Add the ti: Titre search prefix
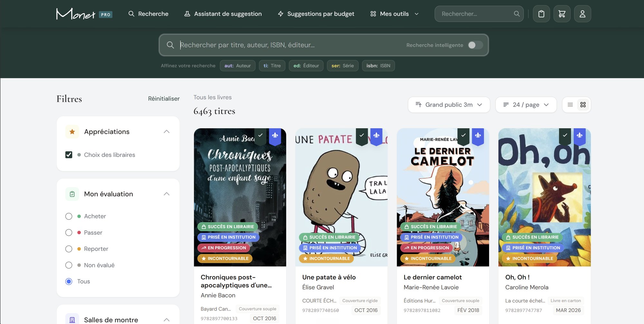Screen dimensions: 644x324 pyautogui.click(x=272, y=66)
